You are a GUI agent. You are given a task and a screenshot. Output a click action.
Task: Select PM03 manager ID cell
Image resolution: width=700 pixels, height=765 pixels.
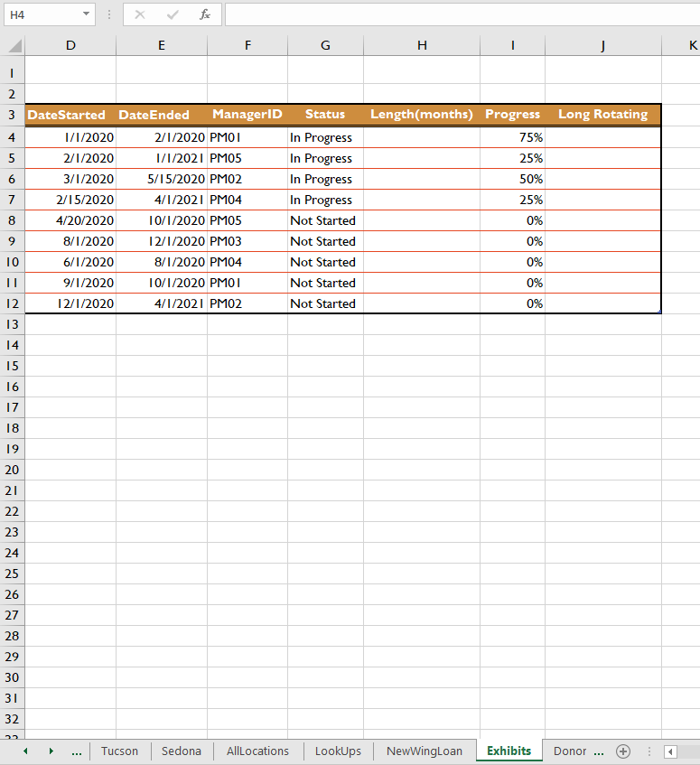(x=247, y=241)
